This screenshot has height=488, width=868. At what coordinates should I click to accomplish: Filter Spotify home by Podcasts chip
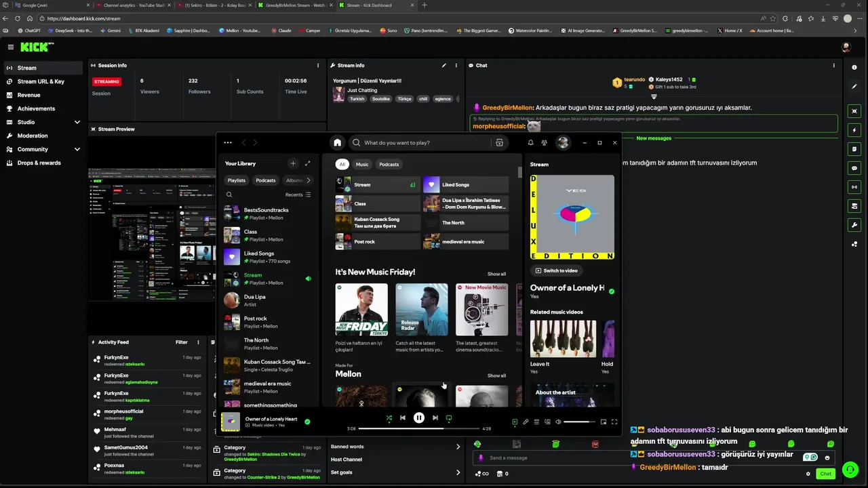tap(389, 164)
